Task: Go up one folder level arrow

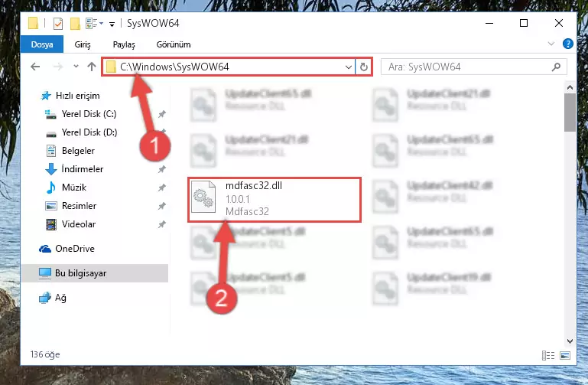Action: click(x=92, y=67)
